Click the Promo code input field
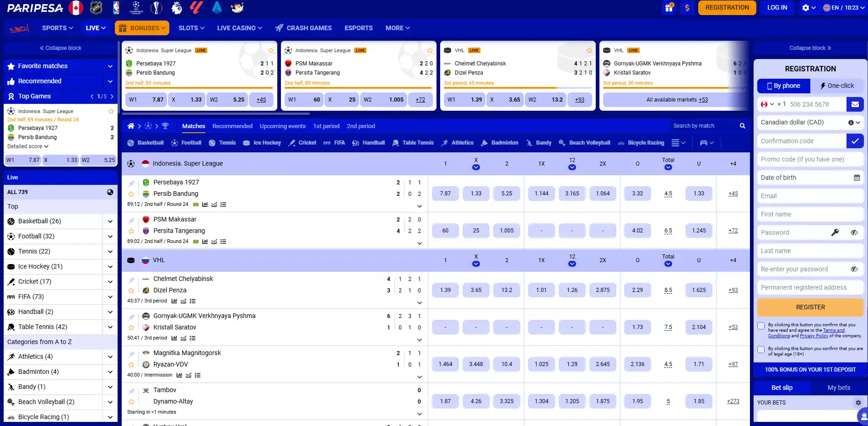 [810, 159]
